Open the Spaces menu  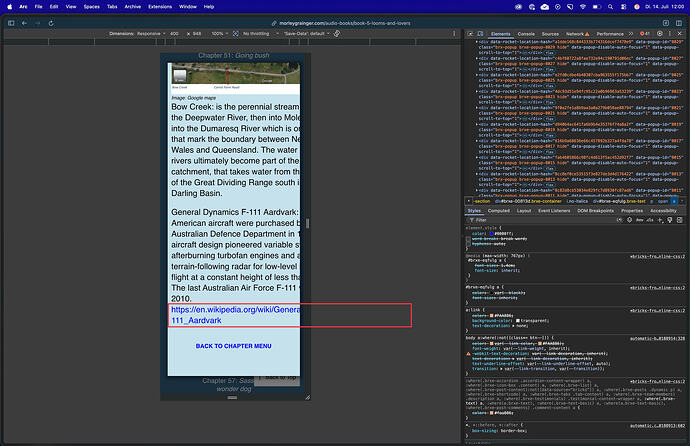(92, 7)
